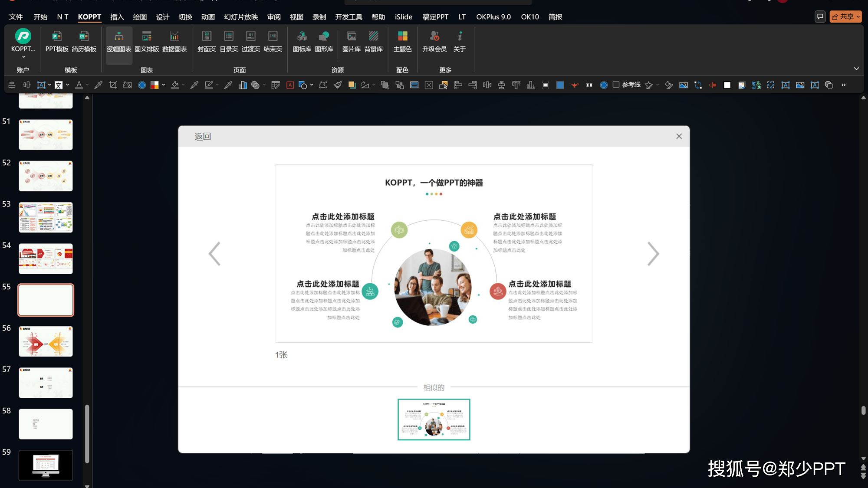Switch to the 插入 tab

117,17
